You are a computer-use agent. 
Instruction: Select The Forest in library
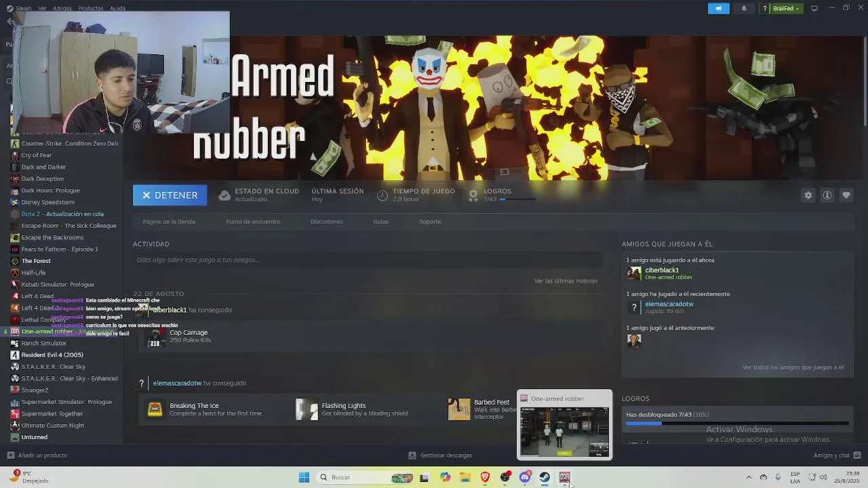[36, 261]
